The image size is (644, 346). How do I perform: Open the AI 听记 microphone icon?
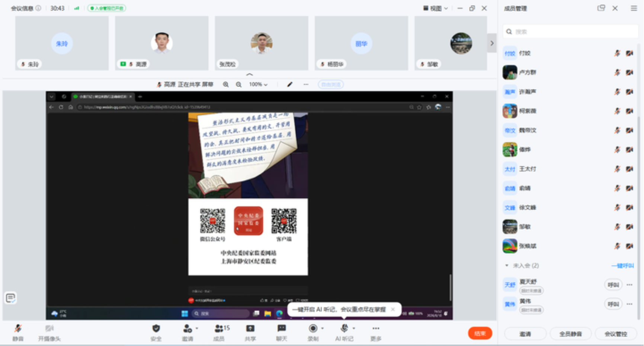345,328
